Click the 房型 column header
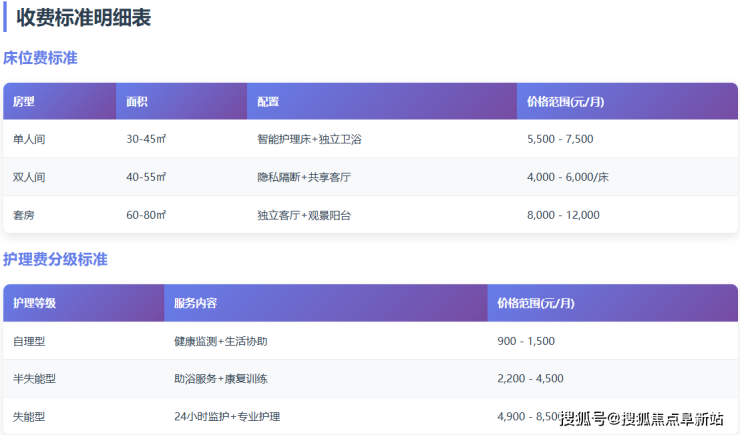Screen dimensions: 740x435 24,102
